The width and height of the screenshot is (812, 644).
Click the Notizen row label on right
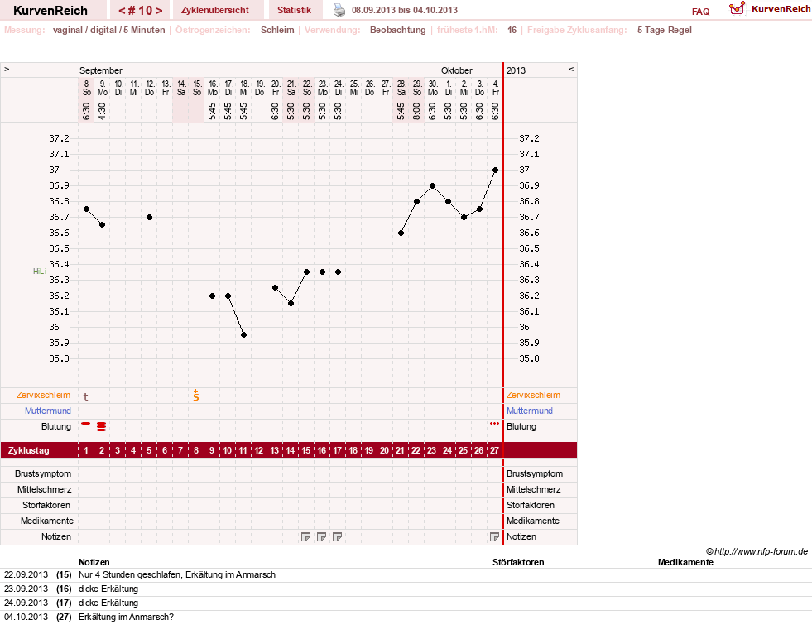521,537
